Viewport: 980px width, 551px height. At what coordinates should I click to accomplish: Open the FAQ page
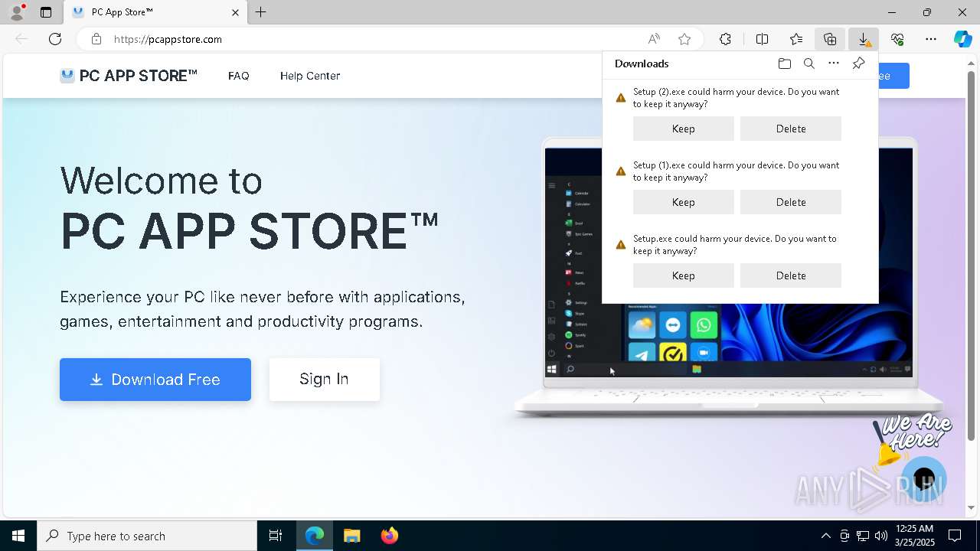[239, 76]
